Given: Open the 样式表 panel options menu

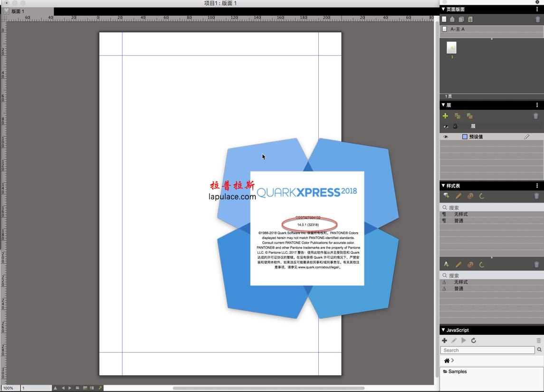Looking at the screenshot, I should point(537,186).
